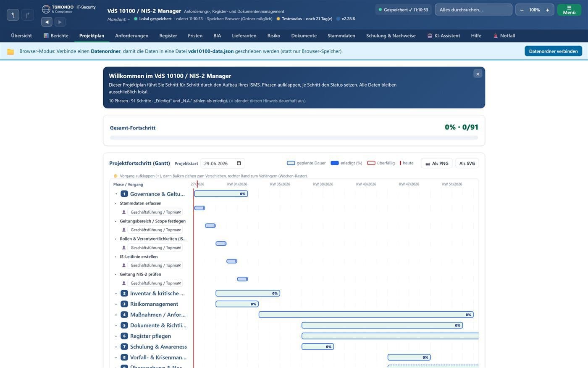Viewport: 588px width, 368px height.
Task: Click the forward navigation triangle button
Action: [60, 22]
